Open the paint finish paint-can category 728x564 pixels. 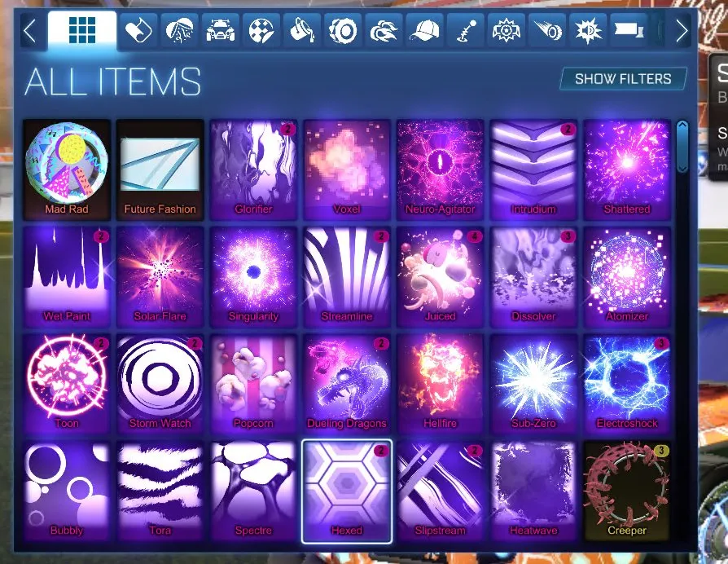pos(303,30)
